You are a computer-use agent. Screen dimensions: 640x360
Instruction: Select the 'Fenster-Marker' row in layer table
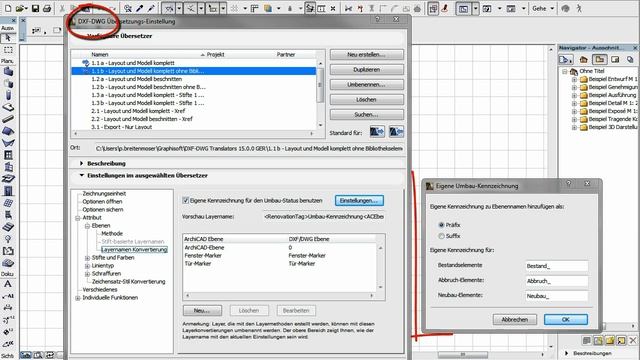(280, 256)
